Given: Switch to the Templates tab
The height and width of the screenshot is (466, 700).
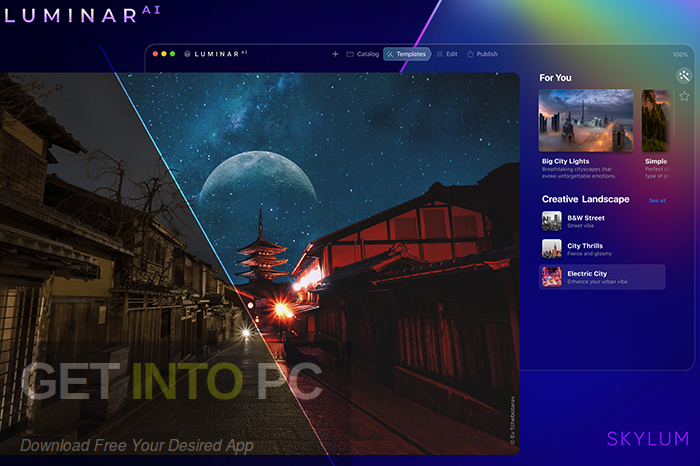Looking at the screenshot, I should pos(407,54).
